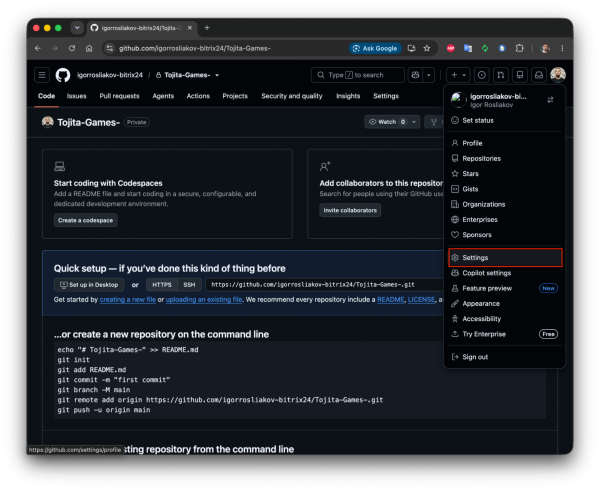Open pull requests icon in header

[501, 75]
